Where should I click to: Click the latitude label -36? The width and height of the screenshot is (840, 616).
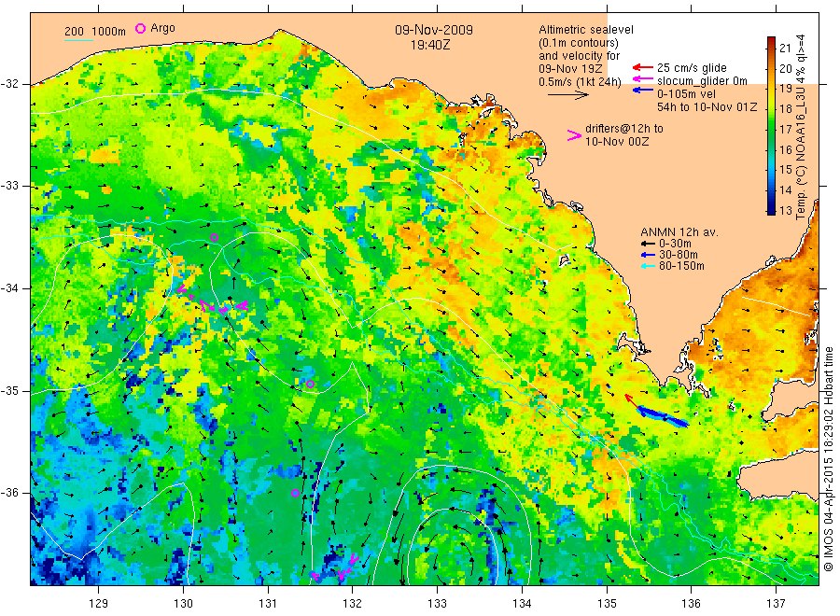point(9,493)
